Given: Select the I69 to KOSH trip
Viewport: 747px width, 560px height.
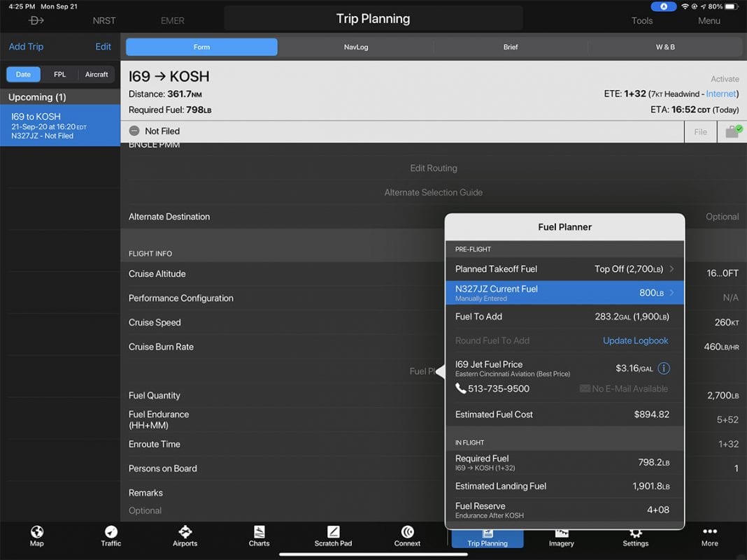Looking at the screenshot, I should click(60, 125).
